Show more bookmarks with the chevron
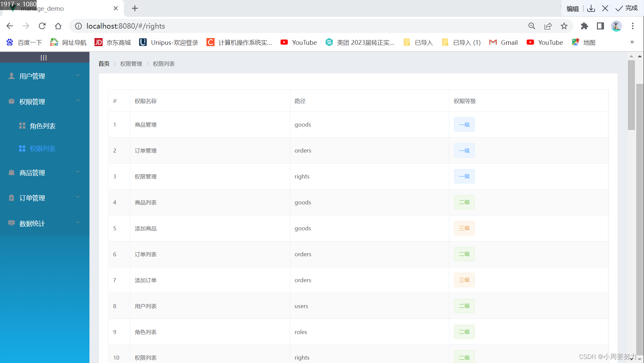Screen dimensions: 644x363 click(x=632, y=42)
